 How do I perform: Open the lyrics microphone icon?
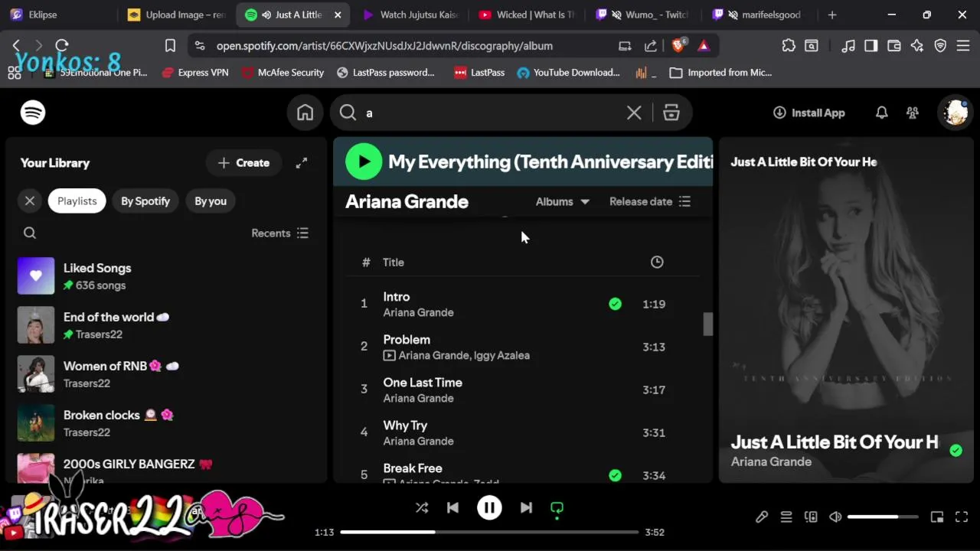click(x=762, y=517)
